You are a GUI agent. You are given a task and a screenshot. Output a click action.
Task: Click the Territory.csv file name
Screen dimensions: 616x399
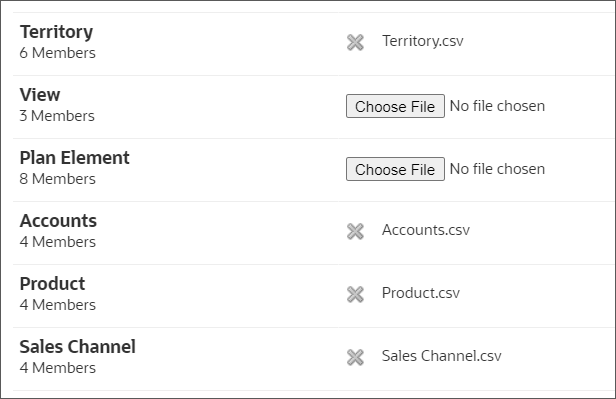point(423,41)
